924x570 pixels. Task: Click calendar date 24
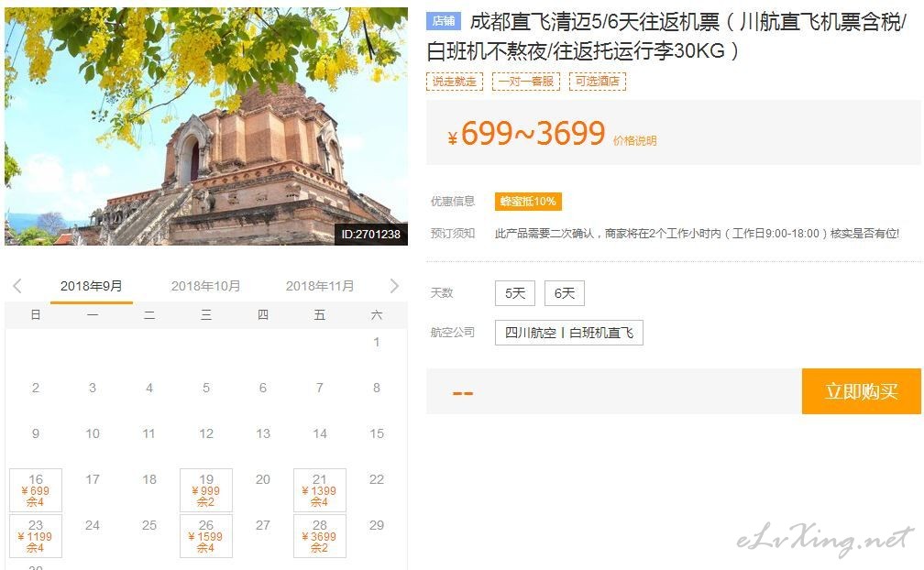tap(93, 525)
